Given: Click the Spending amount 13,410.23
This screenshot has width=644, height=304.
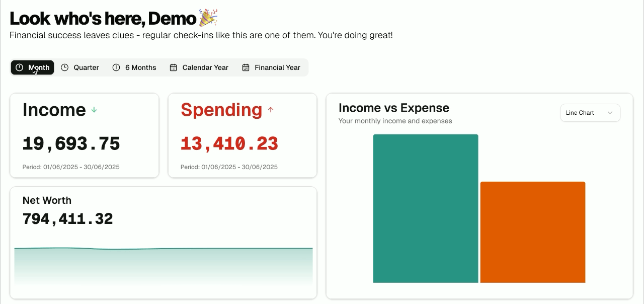Looking at the screenshot, I should [x=229, y=144].
